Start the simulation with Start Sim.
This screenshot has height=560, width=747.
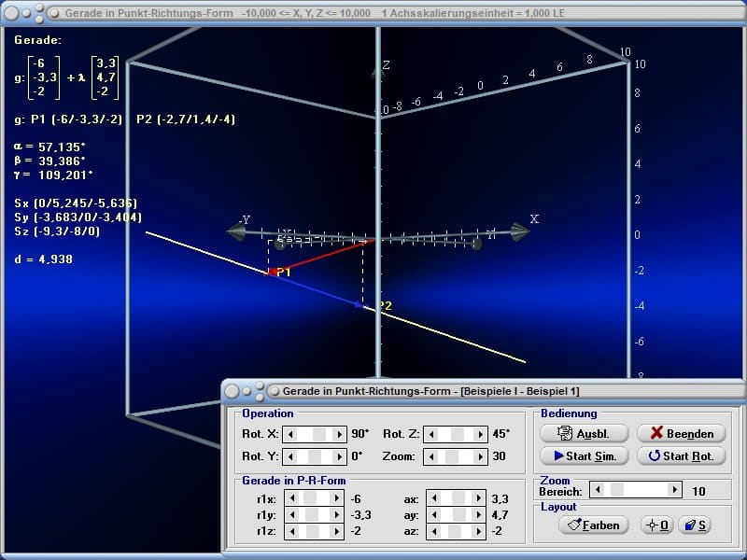(585, 455)
